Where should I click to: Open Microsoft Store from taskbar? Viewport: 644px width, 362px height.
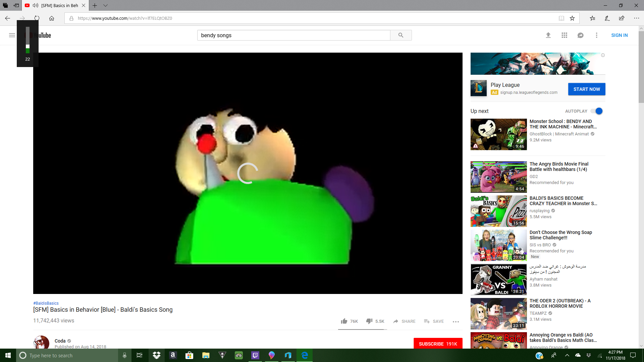[190, 355]
